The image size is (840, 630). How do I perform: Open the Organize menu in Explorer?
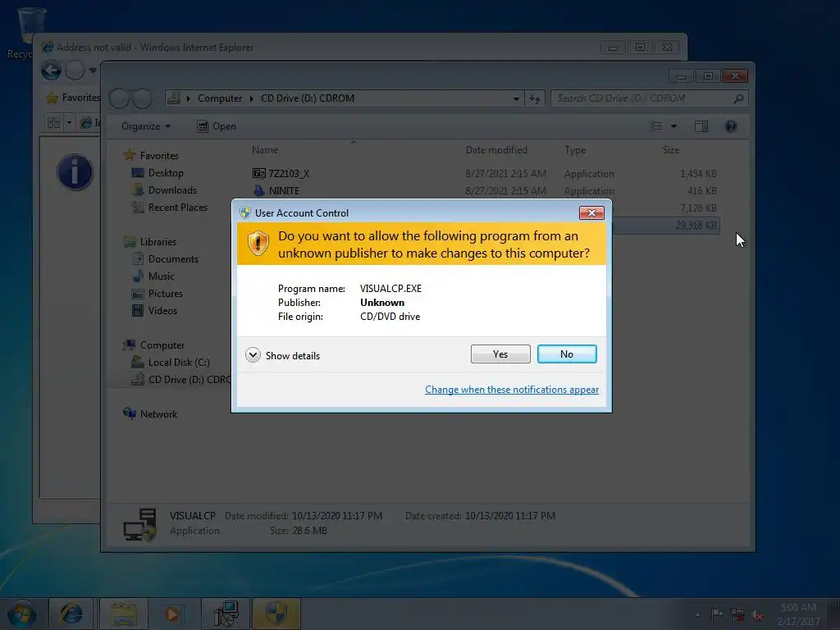coord(146,126)
